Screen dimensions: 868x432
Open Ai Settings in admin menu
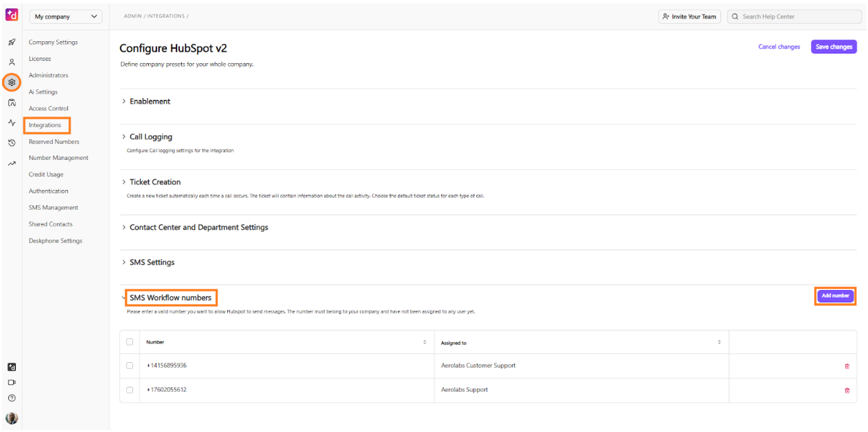click(43, 92)
